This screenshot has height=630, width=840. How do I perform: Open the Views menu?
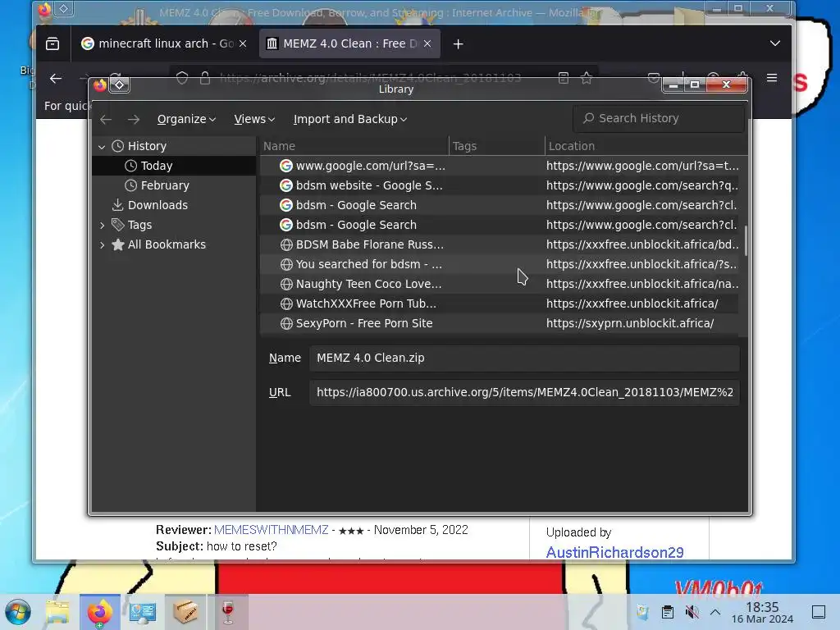tap(254, 119)
